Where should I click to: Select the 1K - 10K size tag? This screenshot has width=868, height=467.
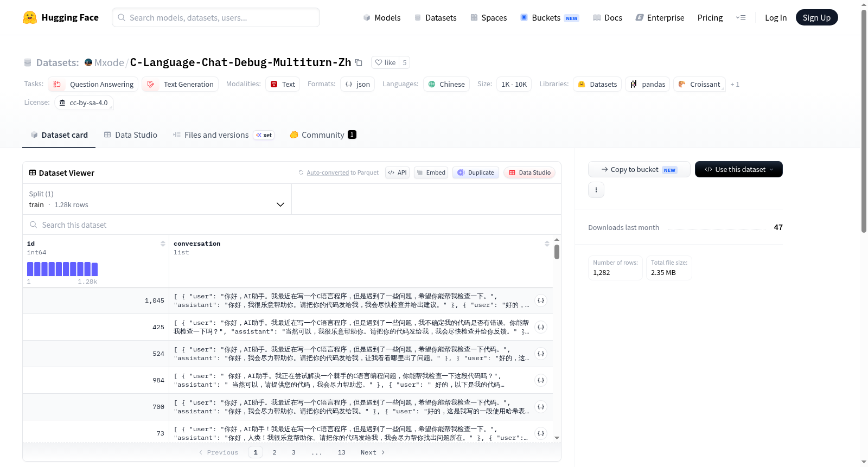pos(514,84)
